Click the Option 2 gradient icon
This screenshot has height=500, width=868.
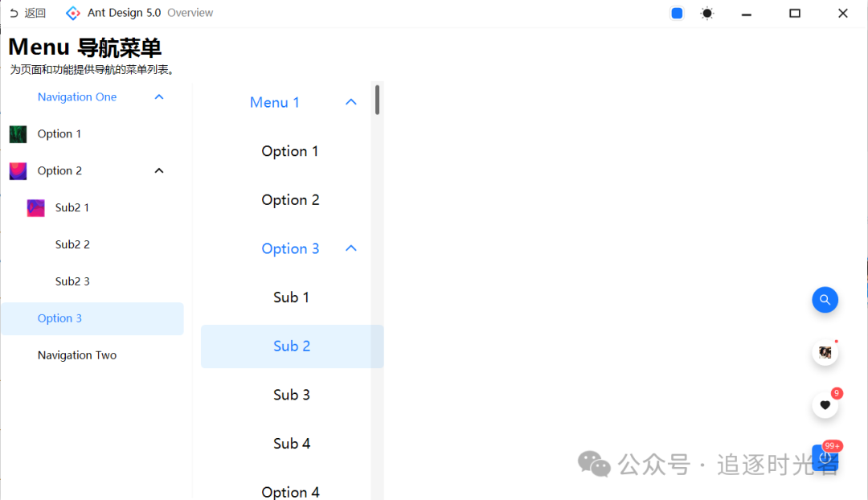point(18,171)
